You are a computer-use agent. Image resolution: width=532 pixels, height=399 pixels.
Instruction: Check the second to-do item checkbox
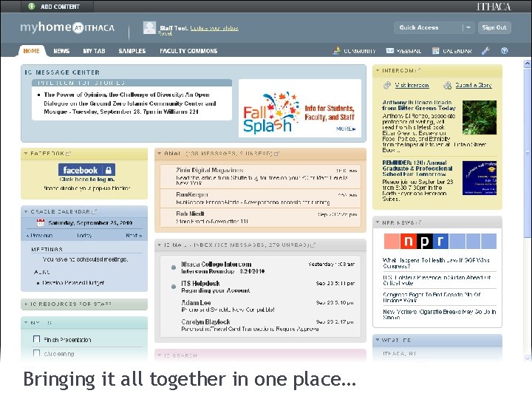pos(37,353)
